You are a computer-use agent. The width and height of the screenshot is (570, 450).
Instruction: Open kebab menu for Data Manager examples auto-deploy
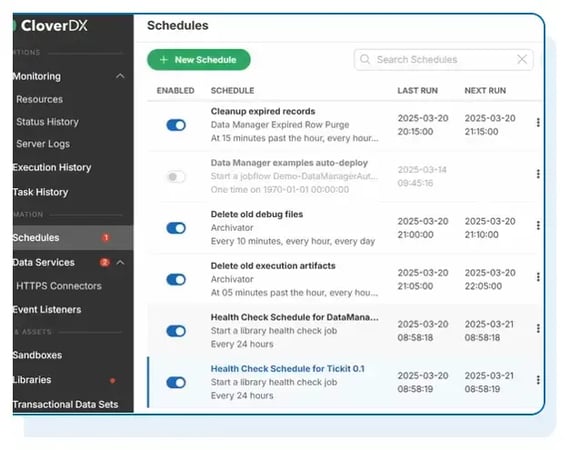click(538, 174)
